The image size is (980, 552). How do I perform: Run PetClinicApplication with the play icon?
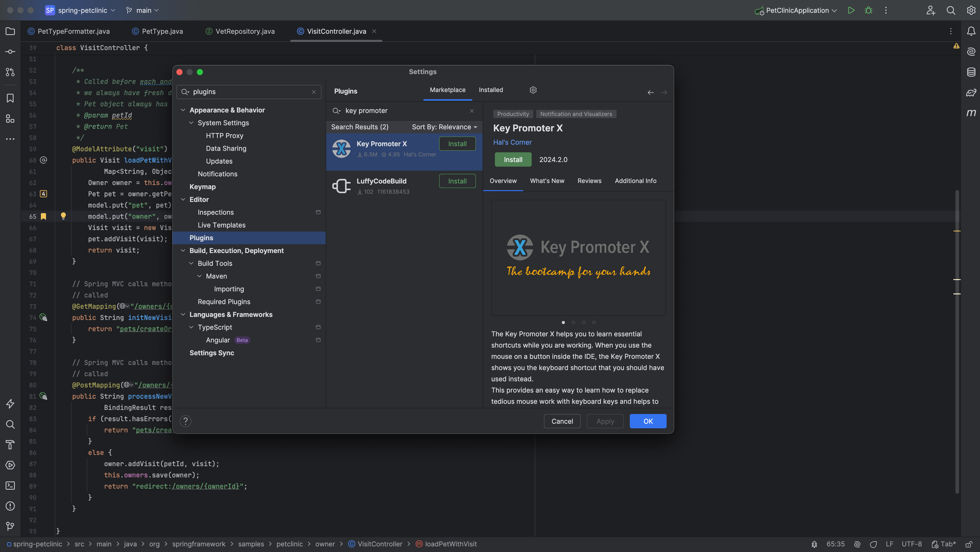[851, 10]
